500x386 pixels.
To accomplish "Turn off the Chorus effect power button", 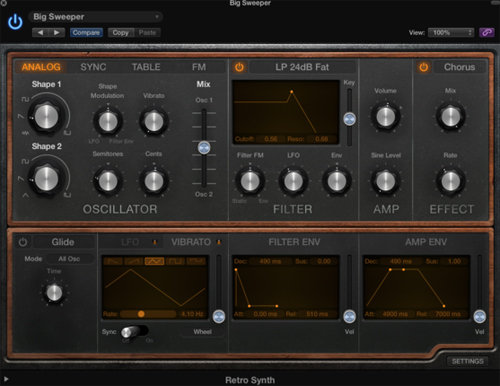I will [x=423, y=67].
